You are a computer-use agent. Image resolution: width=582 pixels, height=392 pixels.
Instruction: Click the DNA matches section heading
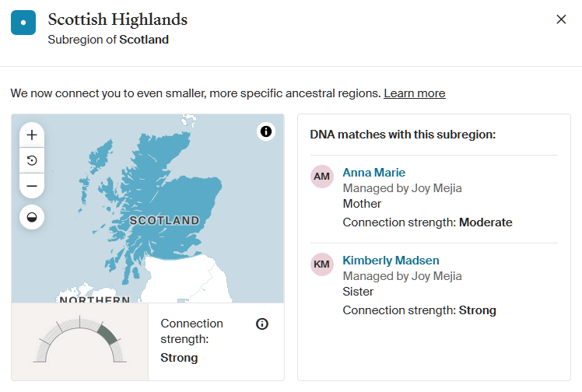click(x=402, y=135)
